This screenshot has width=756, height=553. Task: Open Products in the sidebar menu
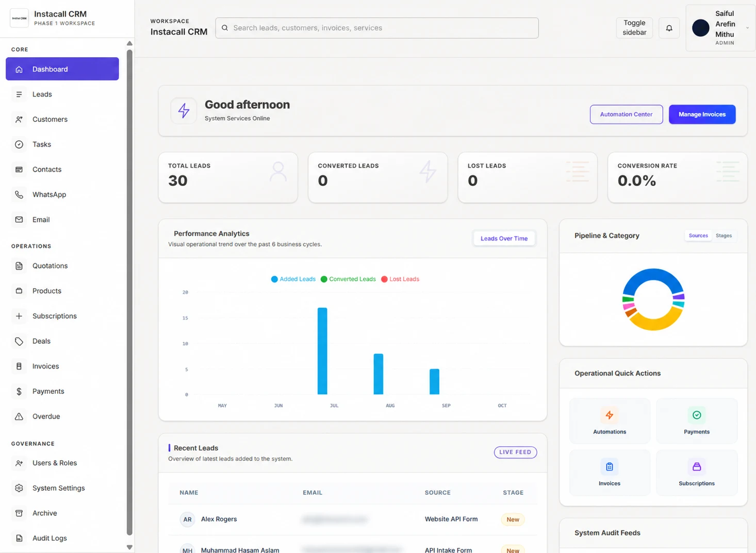point(62,291)
